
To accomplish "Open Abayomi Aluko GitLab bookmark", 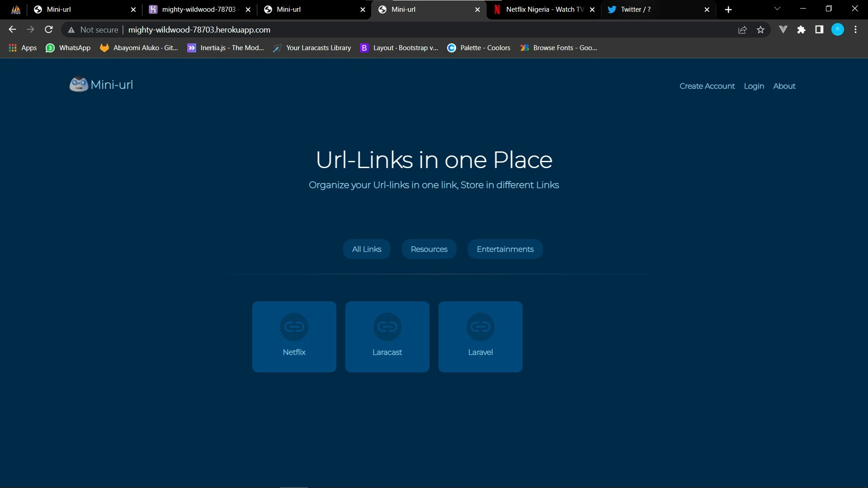I will (139, 48).
